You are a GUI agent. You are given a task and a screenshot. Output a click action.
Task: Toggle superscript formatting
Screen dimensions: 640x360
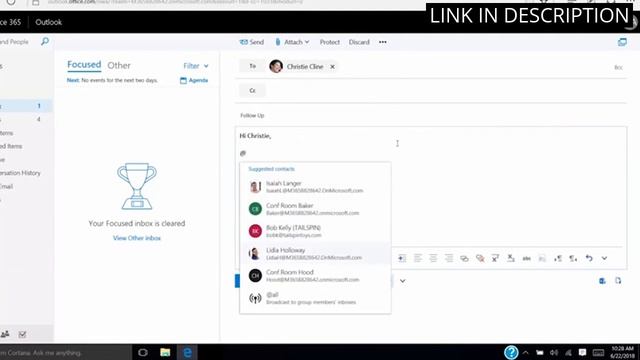point(495,258)
